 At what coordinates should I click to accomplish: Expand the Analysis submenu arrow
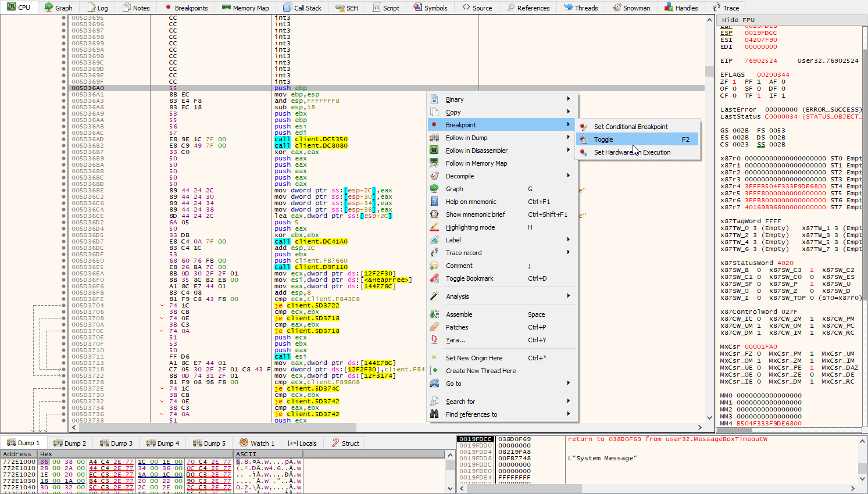(x=569, y=296)
